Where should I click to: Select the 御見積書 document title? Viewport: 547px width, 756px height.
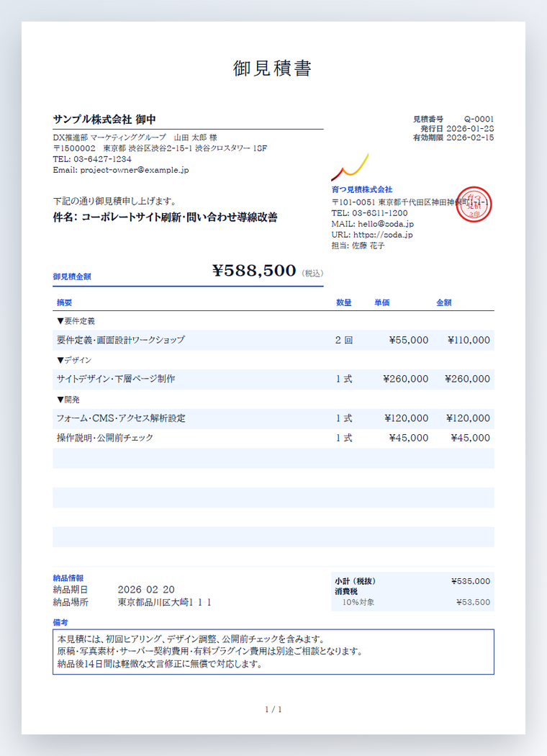[x=273, y=68]
